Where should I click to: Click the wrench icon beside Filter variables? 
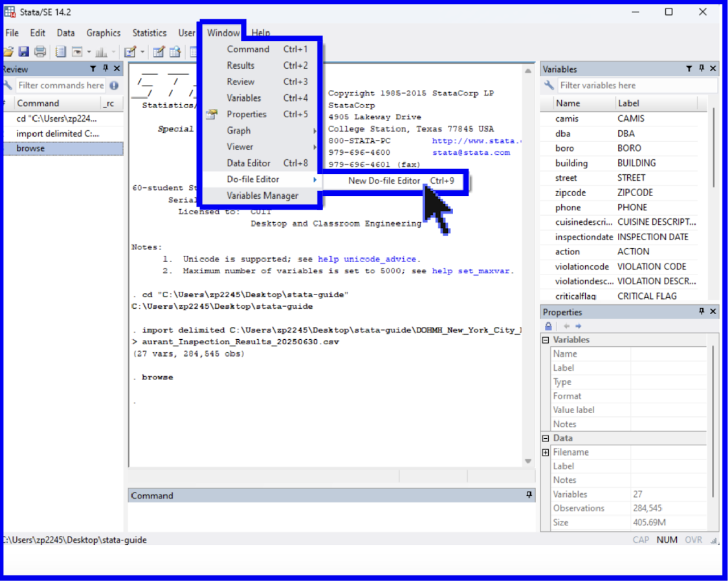point(549,85)
